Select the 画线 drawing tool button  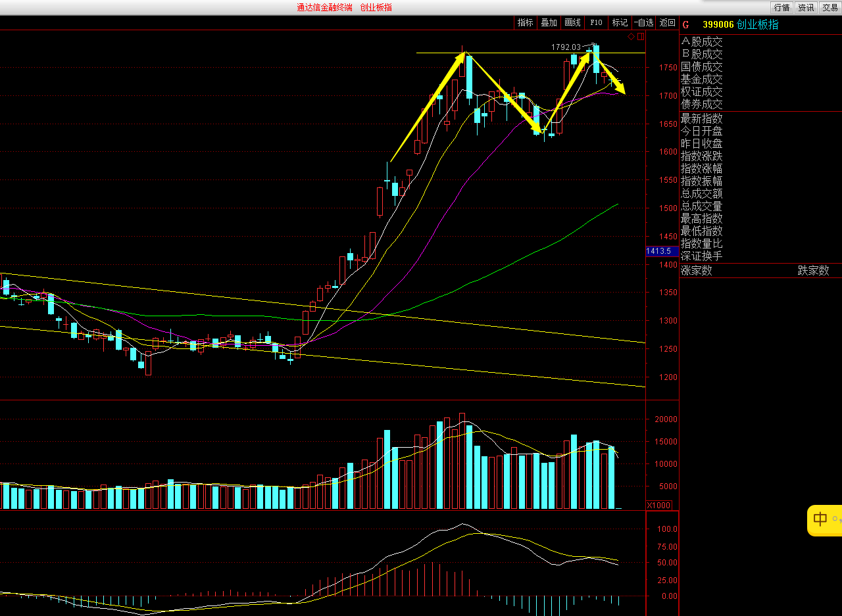[572, 22]
